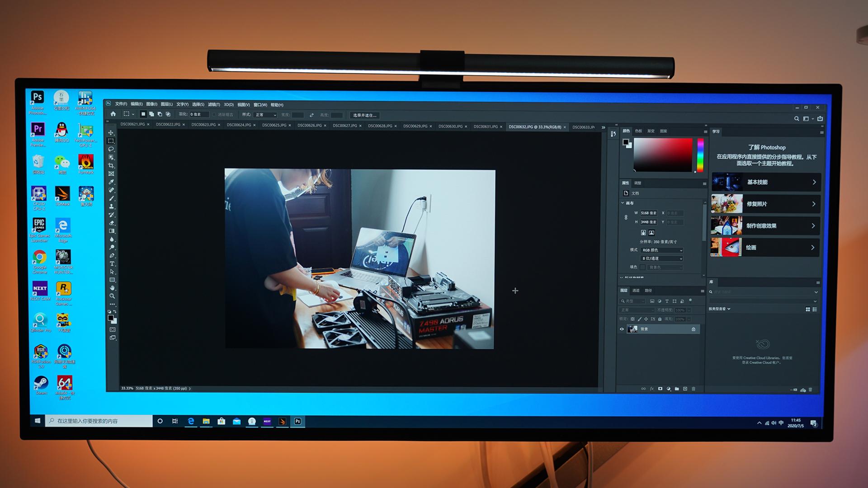Select the Zoom magnifier tool
Screen dimensions: 868x488
[x=112, y=296]
